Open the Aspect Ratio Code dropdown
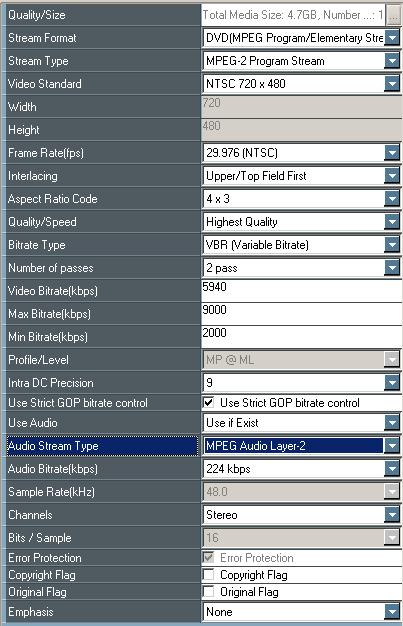This screenshot has width=403, height=626. coord(392,199)
